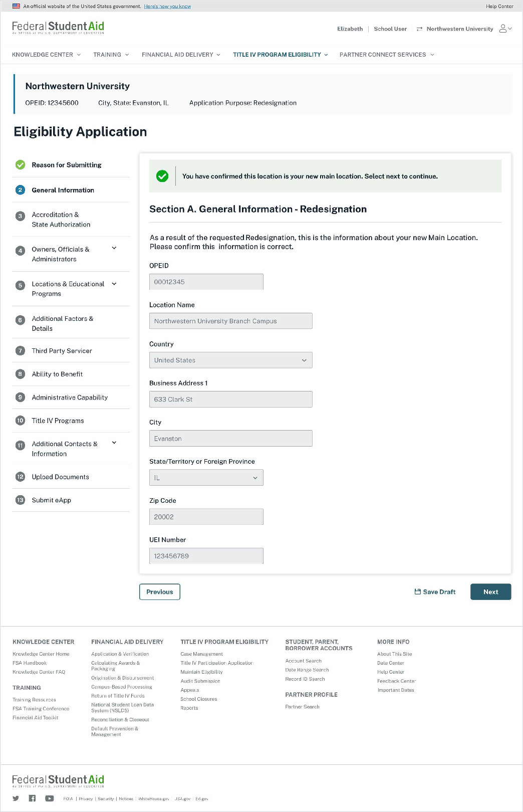This screenshot has height=812, width=523.
Task: Click Save Draft
Action: pos(435,592)
